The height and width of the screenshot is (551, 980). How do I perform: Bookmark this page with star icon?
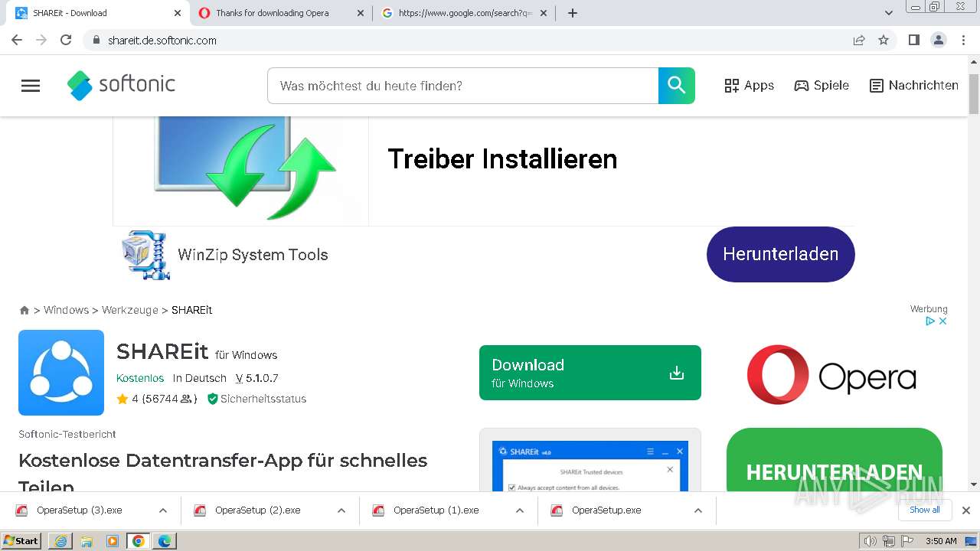pyautogui.click(x=884, y=40)
